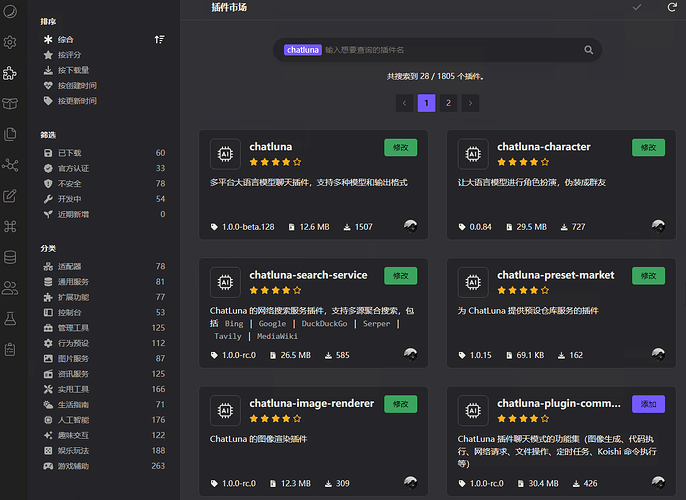The height and width of the screenshot is (500, 686).
Task: Open the dashboard logo icon in sidebar
Action: tap(10, 11)
